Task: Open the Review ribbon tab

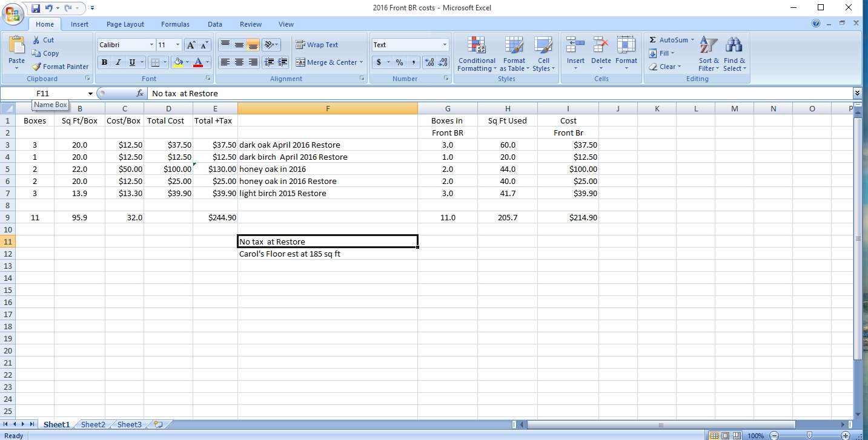Action: tap(250, 24)
